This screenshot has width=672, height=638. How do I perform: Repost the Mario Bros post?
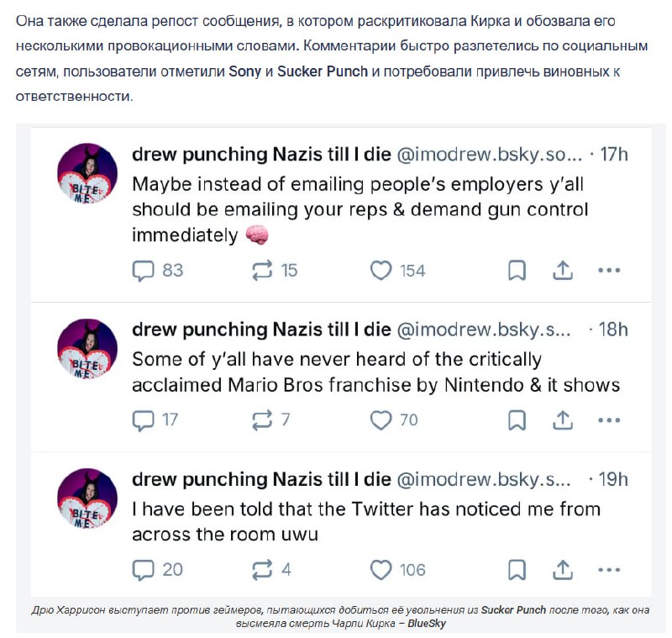[263, 419]
